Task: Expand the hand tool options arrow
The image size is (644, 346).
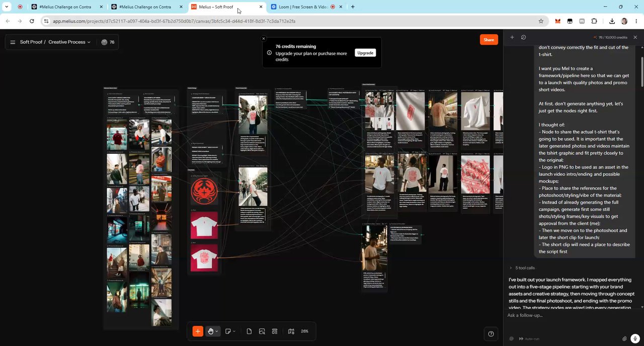Action: pos(217,331)
